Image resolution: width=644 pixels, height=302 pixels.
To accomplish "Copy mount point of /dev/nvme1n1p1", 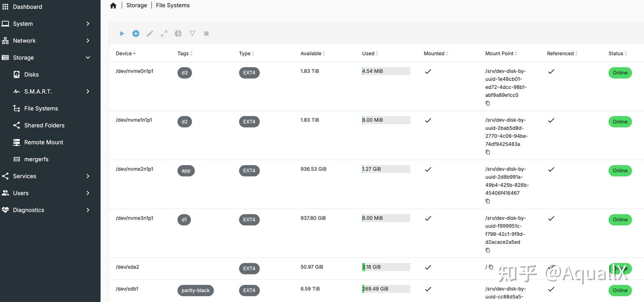I will click(488, 152).
